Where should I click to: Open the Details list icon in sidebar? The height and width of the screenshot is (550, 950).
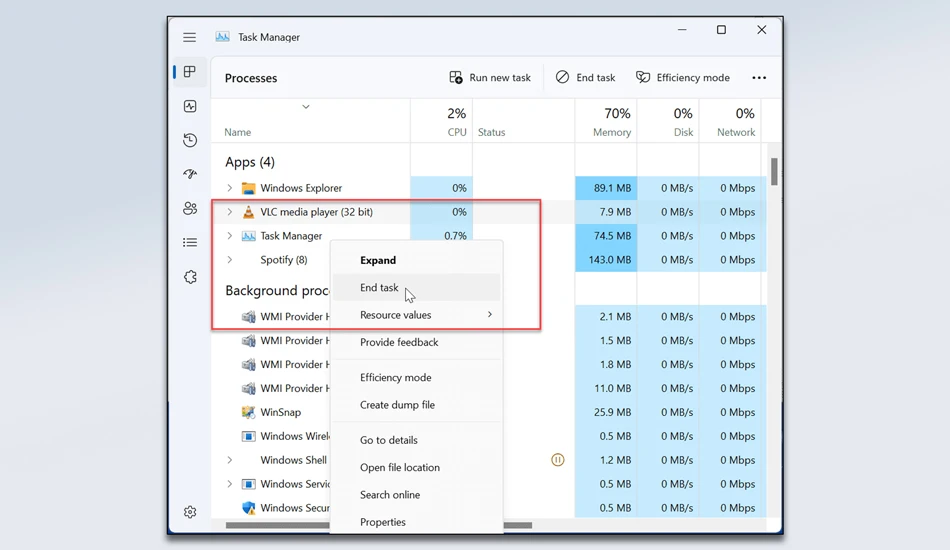coord(190,242)
